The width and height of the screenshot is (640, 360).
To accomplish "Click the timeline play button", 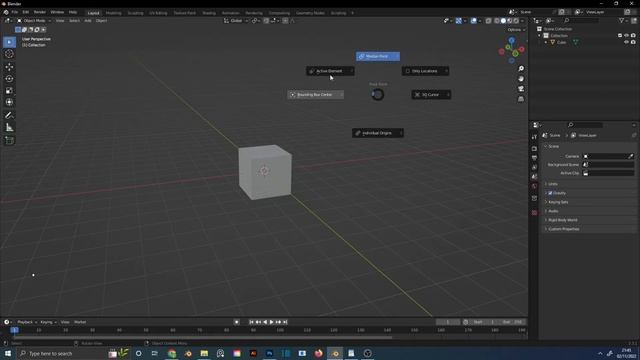I will (271, 322).
